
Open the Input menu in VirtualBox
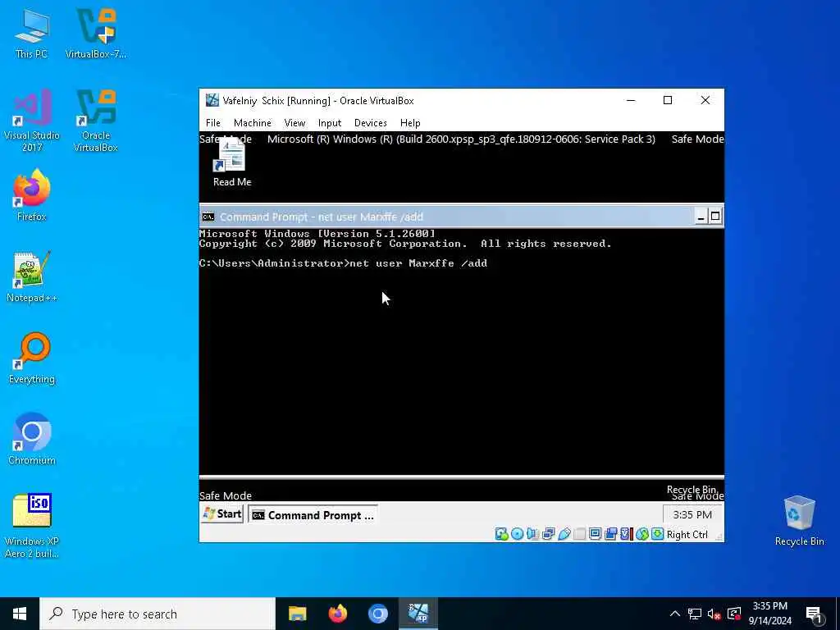tap(330, 123)
